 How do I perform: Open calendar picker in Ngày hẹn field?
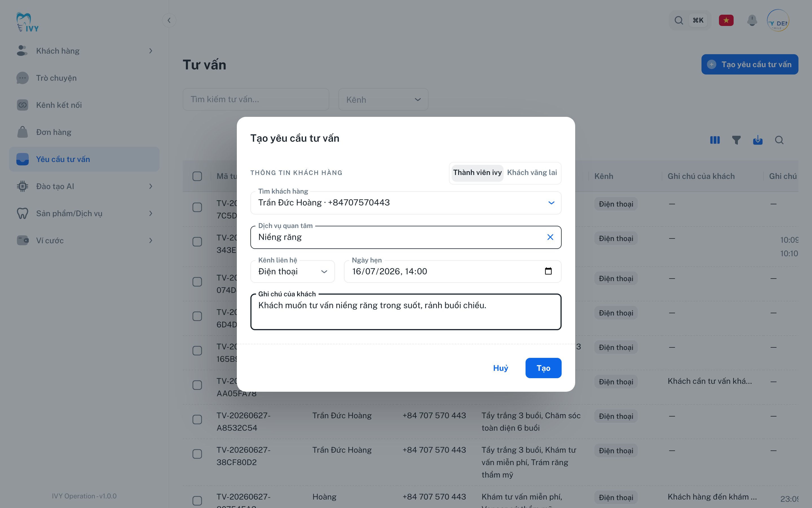(x=548, y=271)
